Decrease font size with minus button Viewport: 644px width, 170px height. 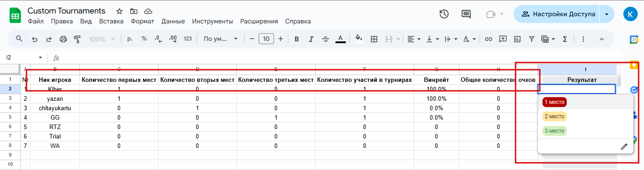tap(252, 39)
